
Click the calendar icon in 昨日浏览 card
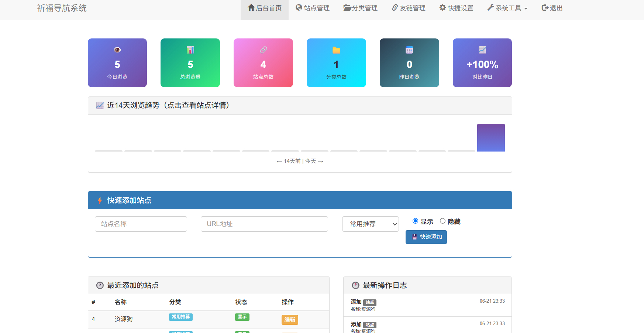click(409, 50)
